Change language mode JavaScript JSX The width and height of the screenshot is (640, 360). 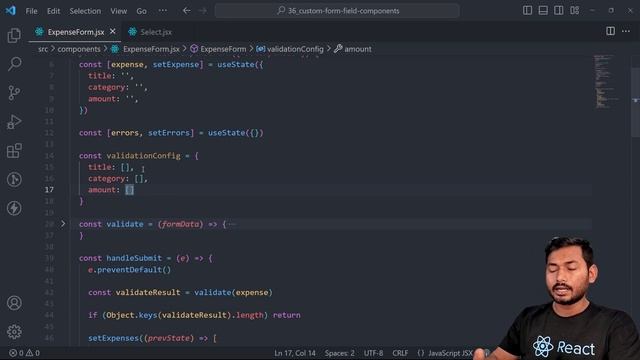coord(450,353)
